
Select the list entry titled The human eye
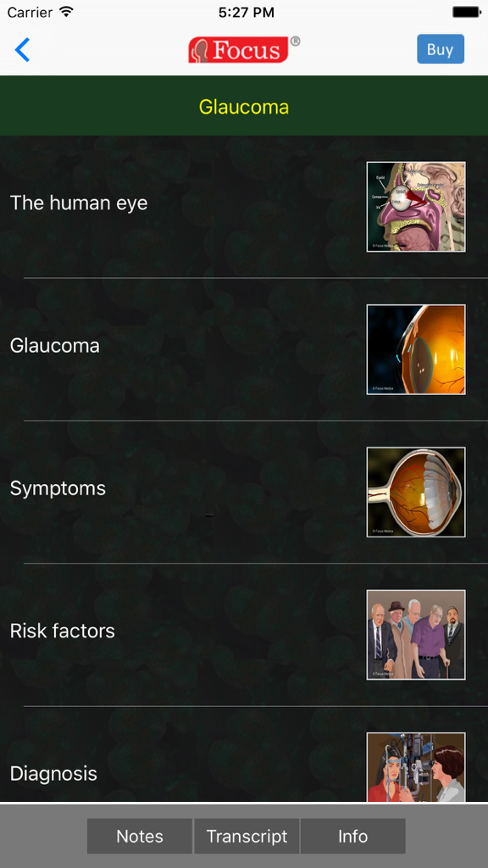click(x=79, y=203)
